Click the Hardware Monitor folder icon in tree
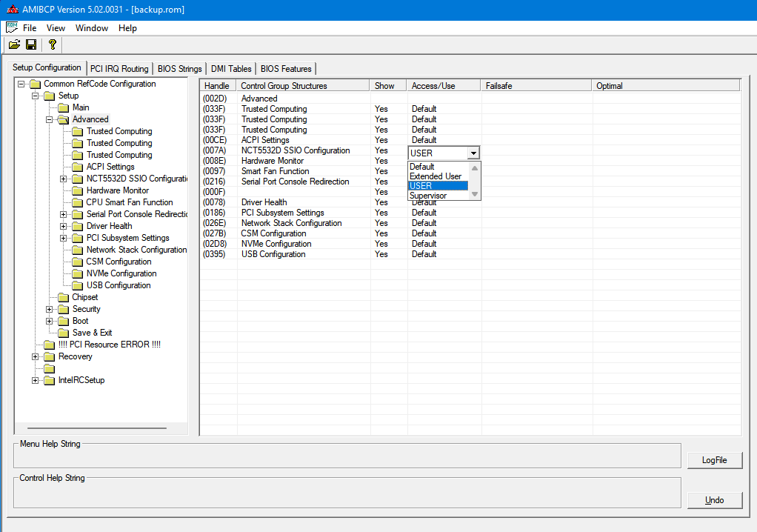This screenshot has height=532, width=757. click(77, 190)
